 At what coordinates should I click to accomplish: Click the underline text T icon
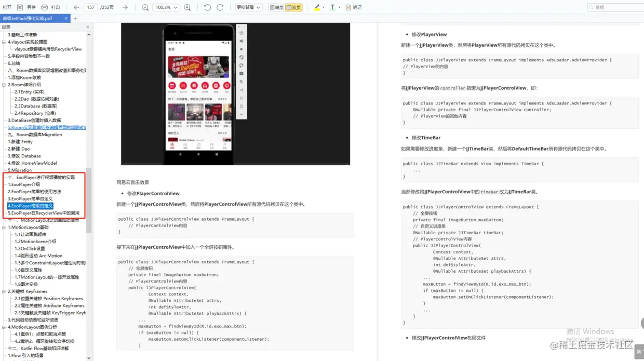tap(332, 7)
